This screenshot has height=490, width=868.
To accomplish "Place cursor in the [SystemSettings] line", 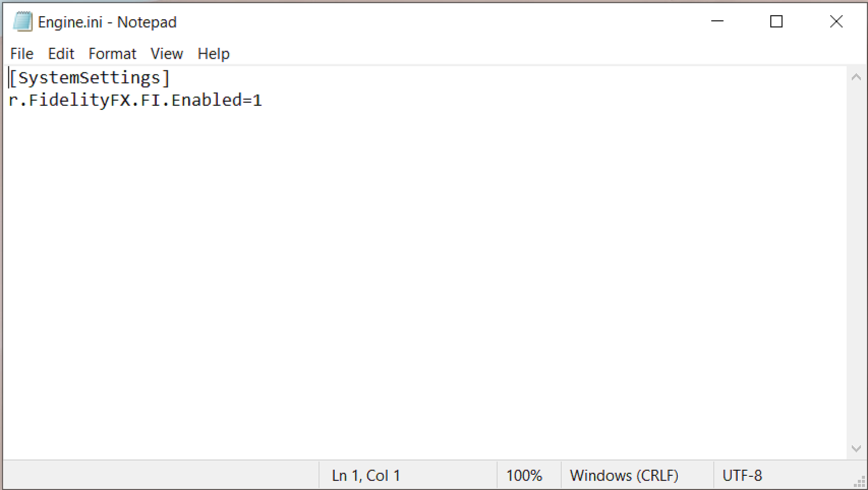I will tap(90, 78).
